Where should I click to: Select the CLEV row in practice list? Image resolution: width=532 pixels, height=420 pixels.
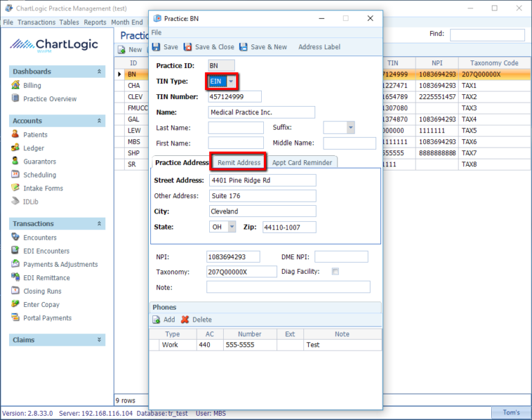[x=135, y=97]
